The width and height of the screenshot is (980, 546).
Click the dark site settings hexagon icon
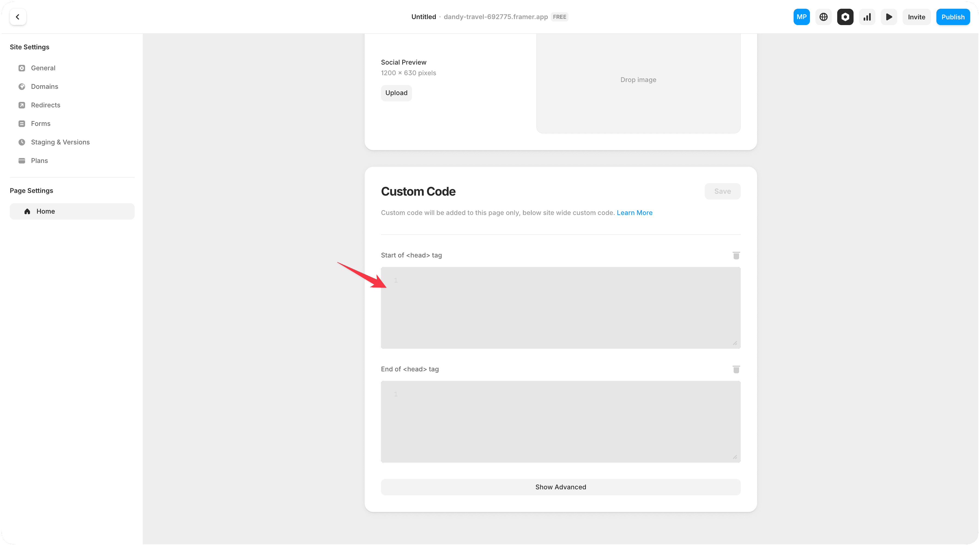click(845, 17)
